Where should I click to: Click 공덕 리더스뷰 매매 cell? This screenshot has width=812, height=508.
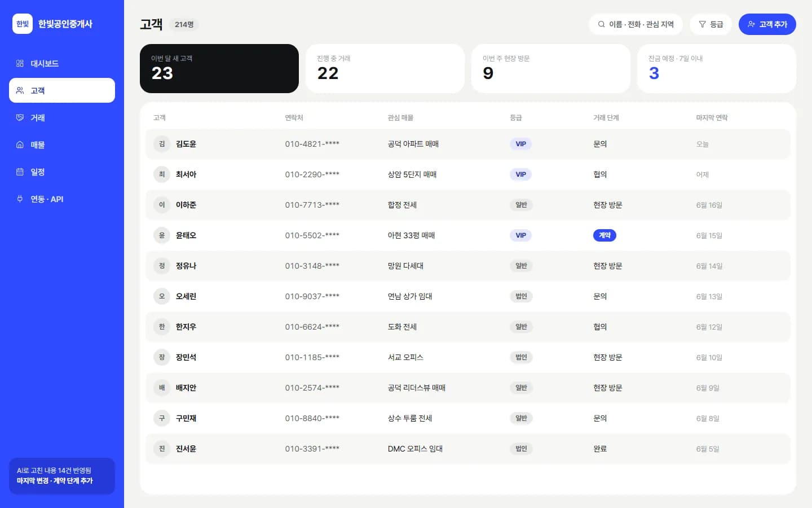pyautogui.click(x=417, y=388)
